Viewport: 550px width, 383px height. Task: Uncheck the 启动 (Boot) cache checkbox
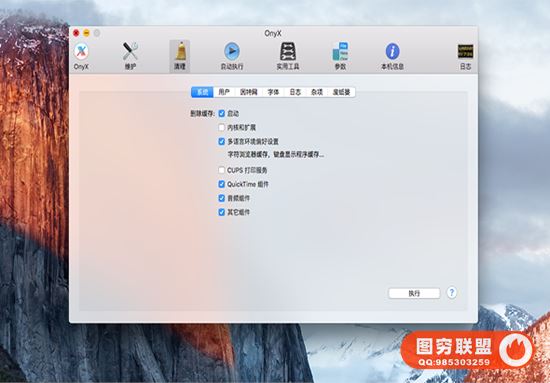(221, 114)
